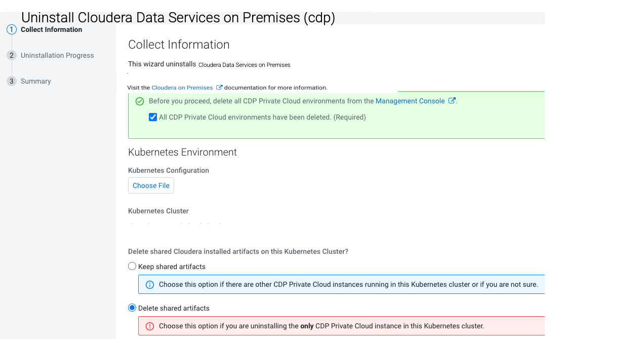Open the Management Console link
This screenshot has width=644, height=339.
click(410, 101)
